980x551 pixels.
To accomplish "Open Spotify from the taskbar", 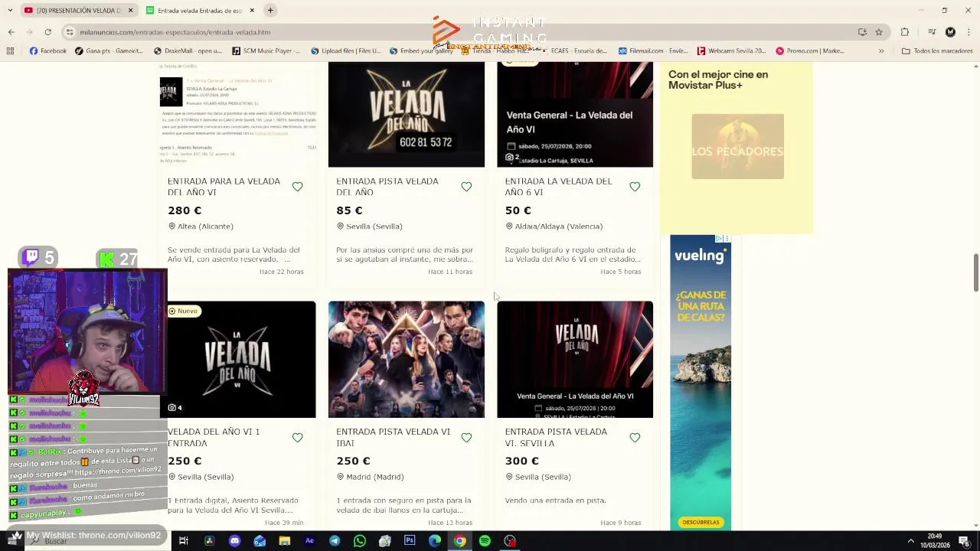I will pyautogui.click(x=485, y=541).
